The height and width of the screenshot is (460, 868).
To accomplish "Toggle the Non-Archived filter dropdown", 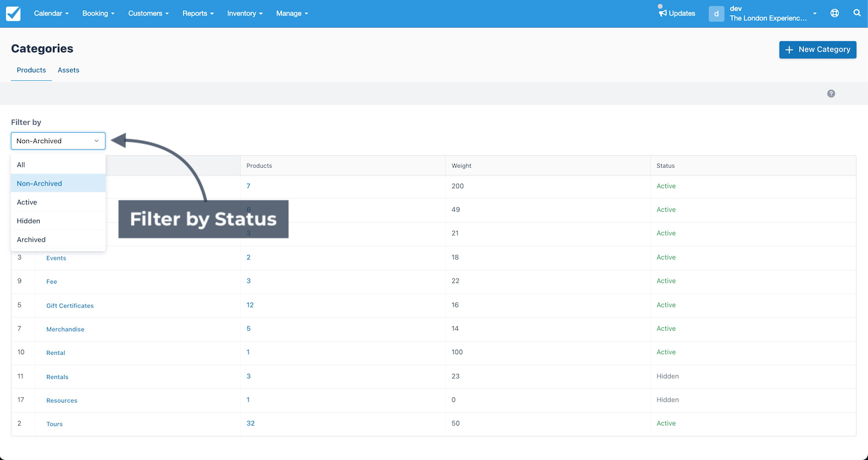I will pos(58,141).
